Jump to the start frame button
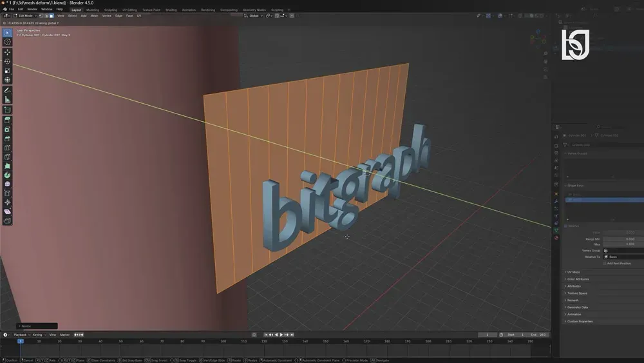 [x=266, y=335]
